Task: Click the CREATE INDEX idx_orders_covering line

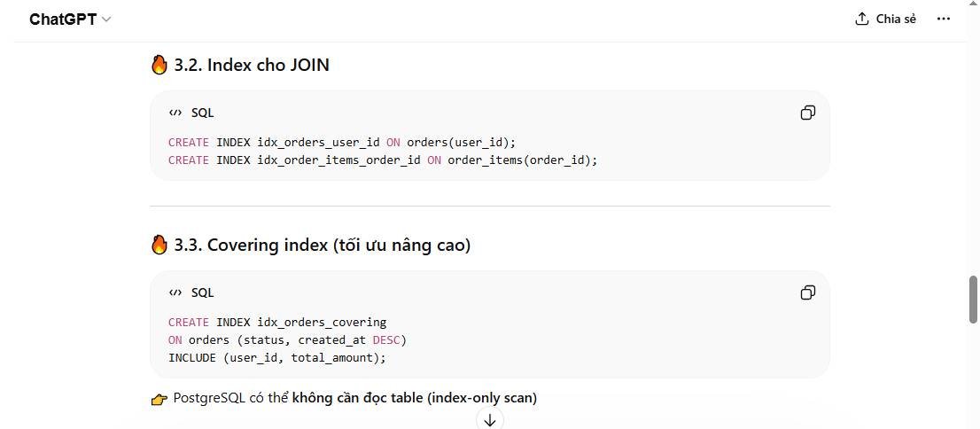Action: point(277,322)
